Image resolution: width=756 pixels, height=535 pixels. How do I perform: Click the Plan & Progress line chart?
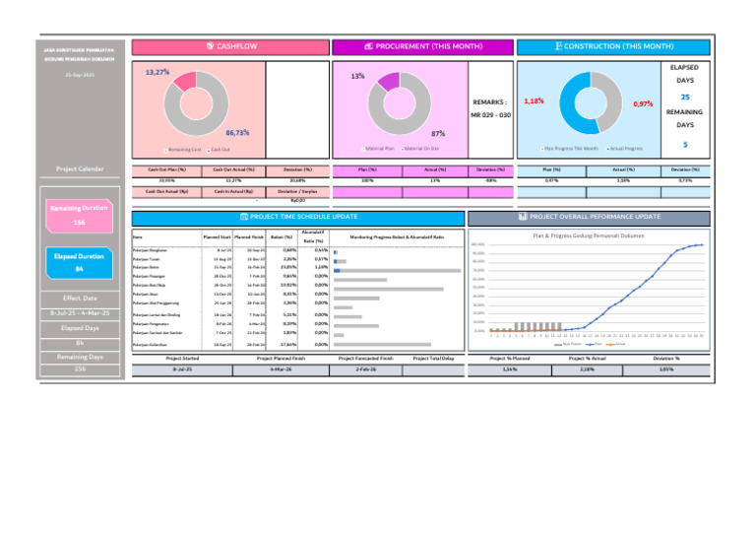589,290
